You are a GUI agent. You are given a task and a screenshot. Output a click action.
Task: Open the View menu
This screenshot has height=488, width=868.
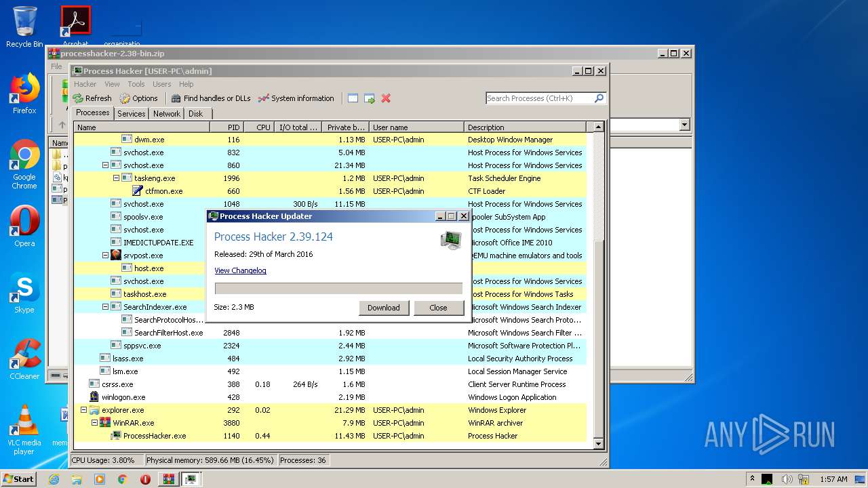112,84
